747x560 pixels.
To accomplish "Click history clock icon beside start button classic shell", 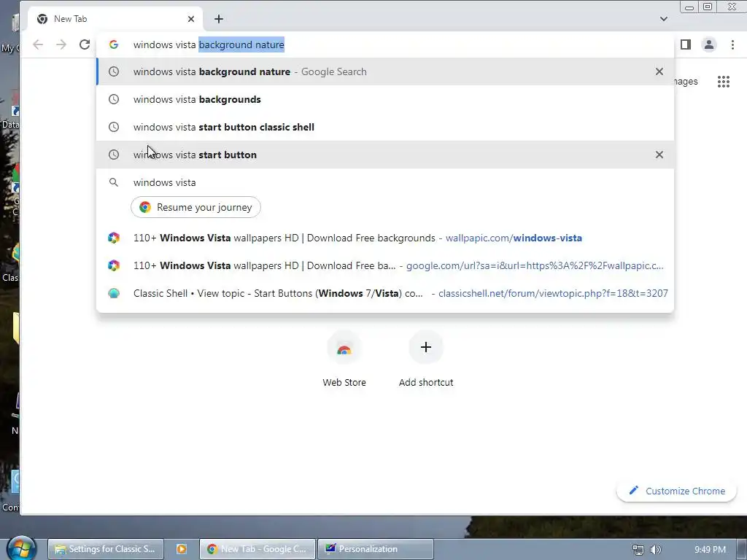I will tap(113, 127).
